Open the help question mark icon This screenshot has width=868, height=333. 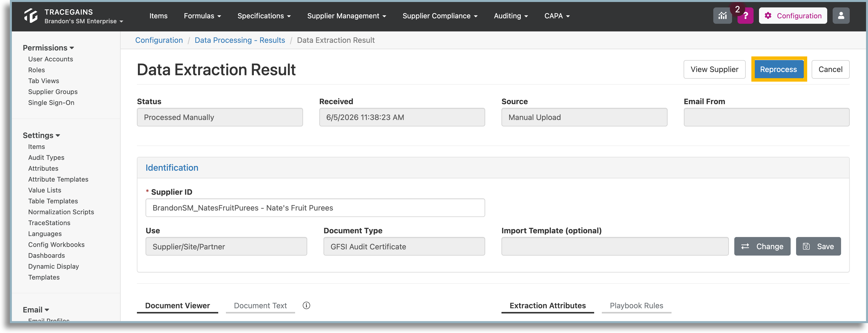(x=746, y=16)
